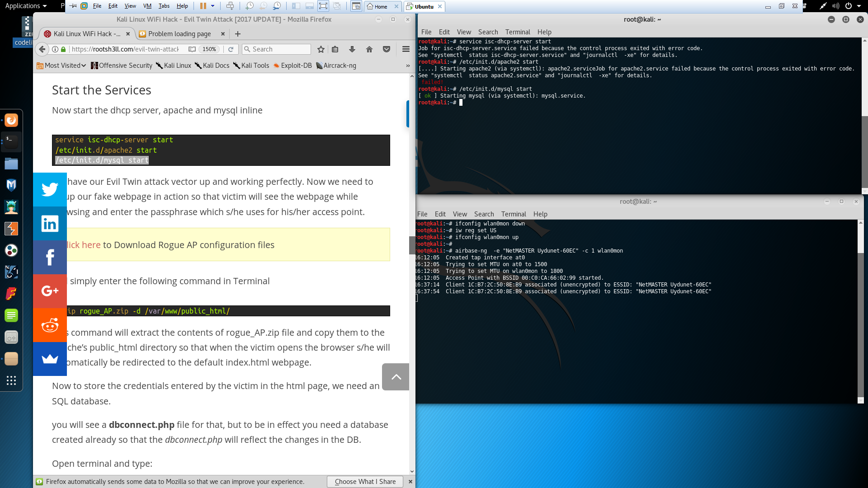868x488 pixels.
Task: Pin the VMware toolbar
Action: point(73,6)
